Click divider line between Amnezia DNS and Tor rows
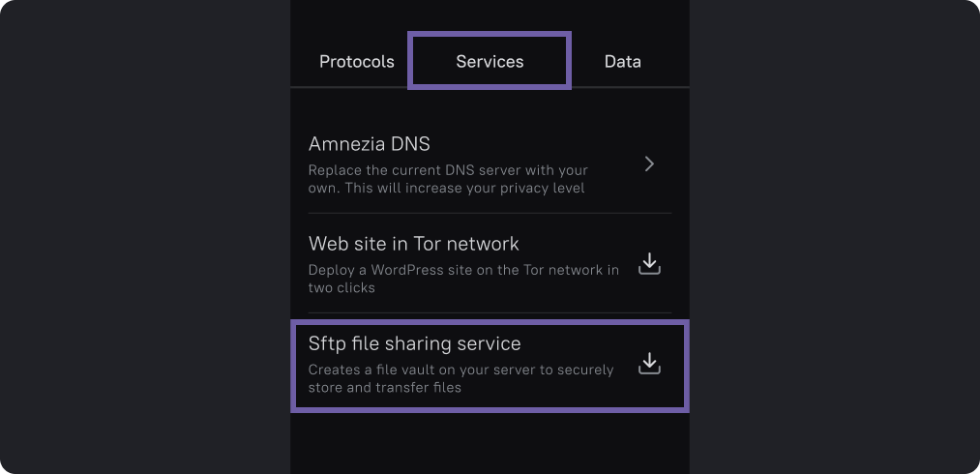 490,213
